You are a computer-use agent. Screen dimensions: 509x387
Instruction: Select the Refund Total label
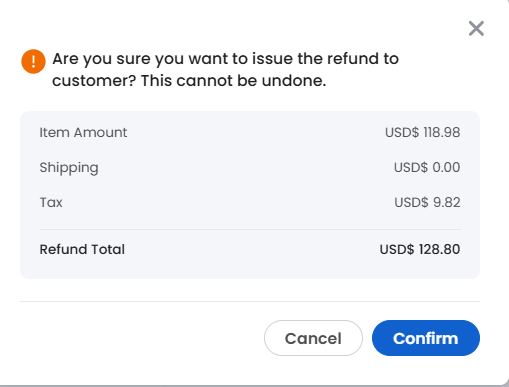point(82,249)
